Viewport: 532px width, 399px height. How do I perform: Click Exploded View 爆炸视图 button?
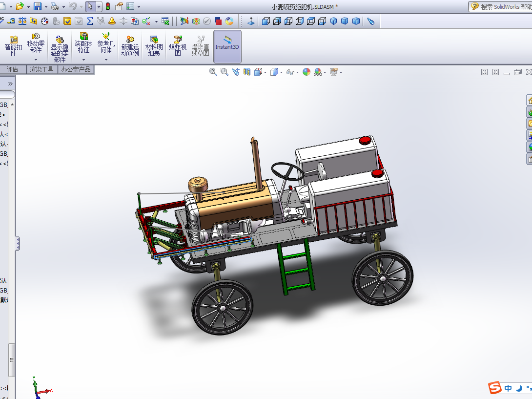[178, 46]
